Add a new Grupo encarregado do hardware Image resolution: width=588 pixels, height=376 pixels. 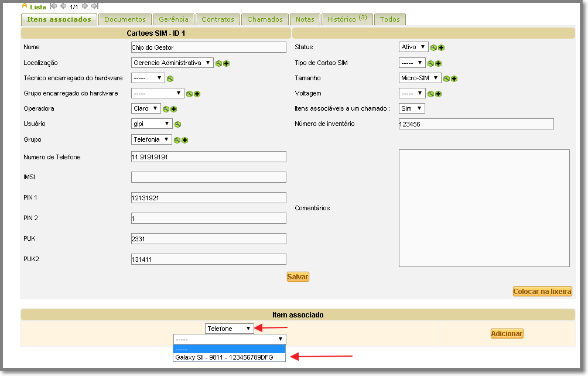click(x=197, y=93)
